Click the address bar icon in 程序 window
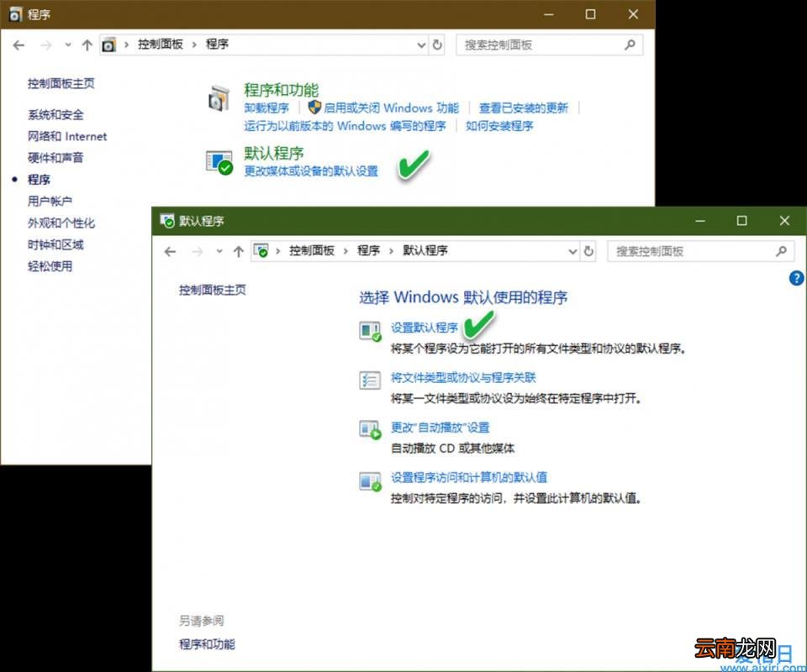Viewport: 807px width, 672px height. (108, 45)
